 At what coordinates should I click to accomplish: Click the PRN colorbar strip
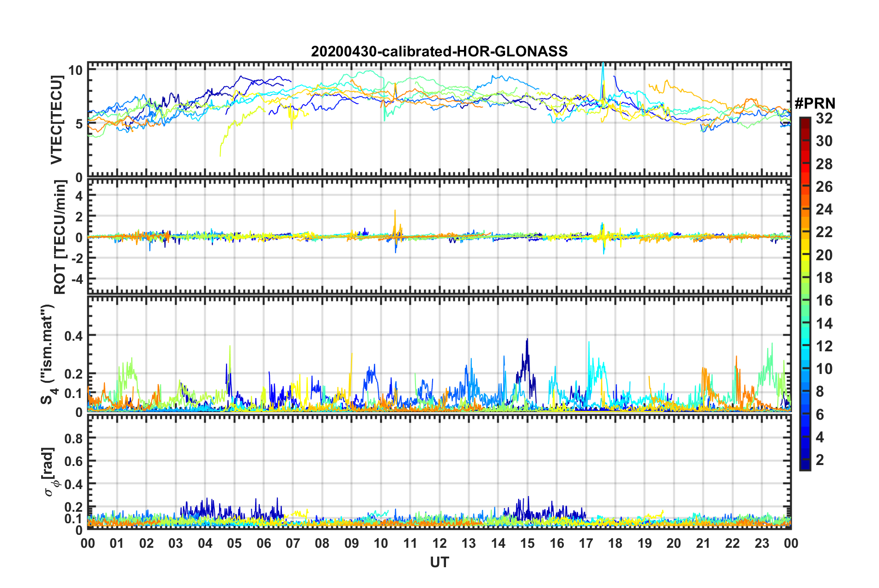tap(805, 294)
